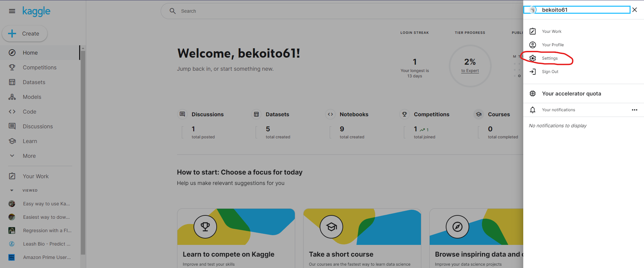Choose Sign Out from account menu
The height and width of the screenshot is (268, 644).
550,72
